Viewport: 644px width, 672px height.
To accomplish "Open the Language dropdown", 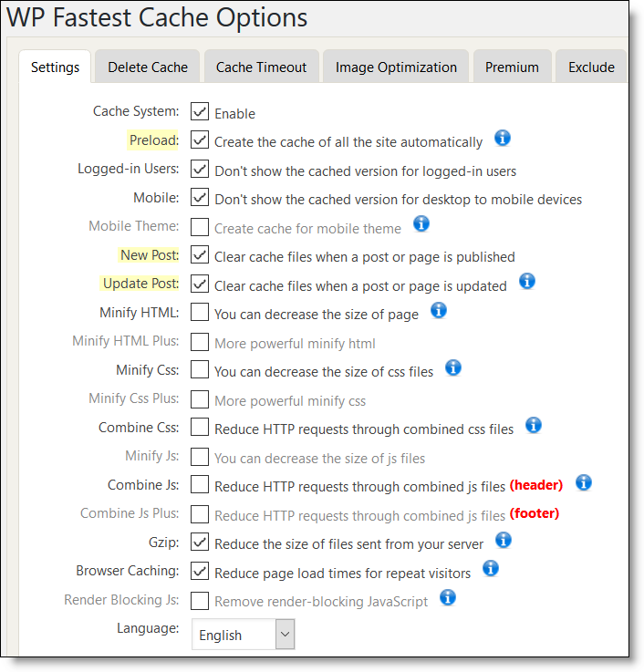I will (243, 635).
